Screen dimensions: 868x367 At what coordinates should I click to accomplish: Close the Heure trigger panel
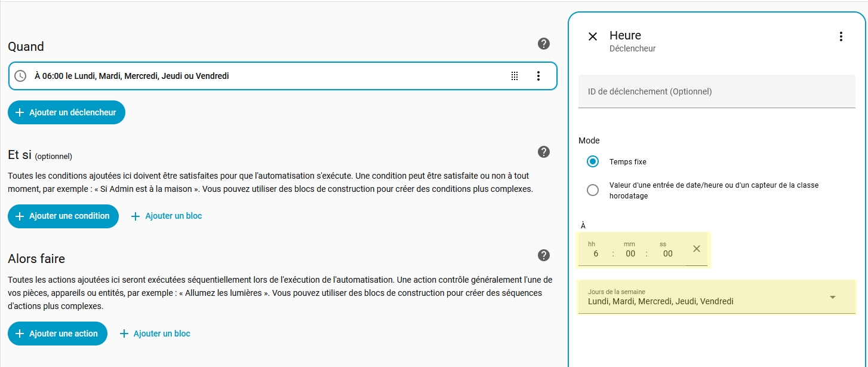(592, 36)
